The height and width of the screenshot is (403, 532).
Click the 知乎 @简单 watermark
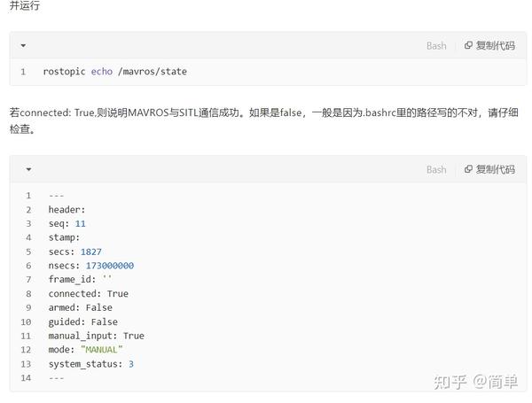(x=475, y=382)
